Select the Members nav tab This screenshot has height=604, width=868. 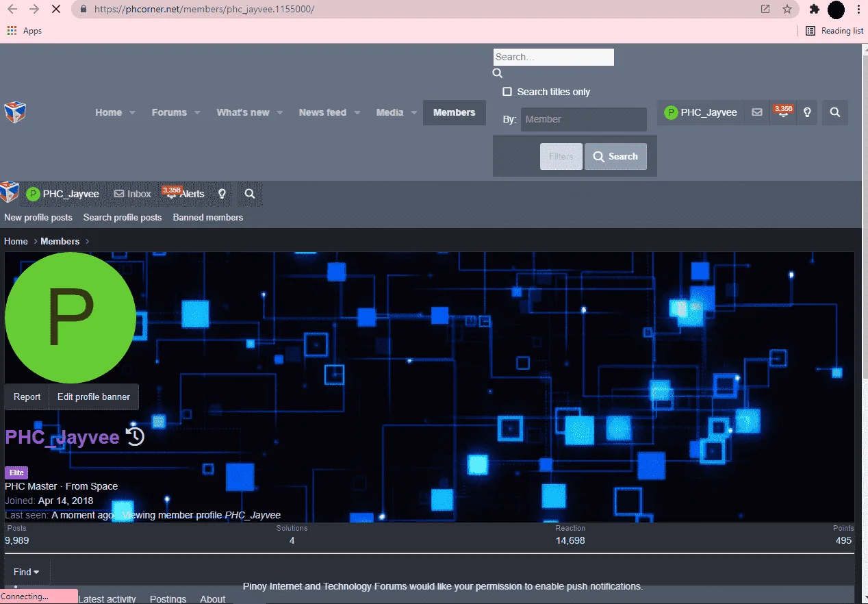coord(455,112)
